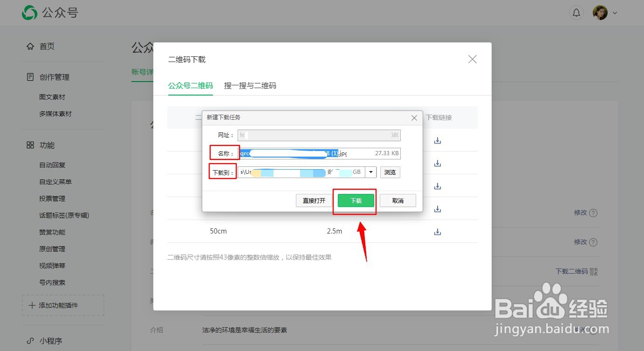Switch to the 搜一搜与二维码 tab
Viewport: 644px width, 351px height.
250,86
